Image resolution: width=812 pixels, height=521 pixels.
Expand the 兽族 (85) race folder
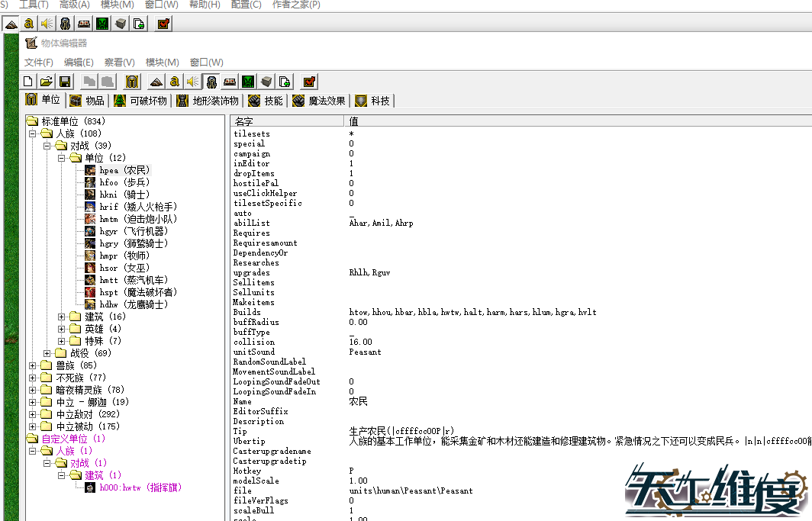pyautogui.click(x=33, y=365)
